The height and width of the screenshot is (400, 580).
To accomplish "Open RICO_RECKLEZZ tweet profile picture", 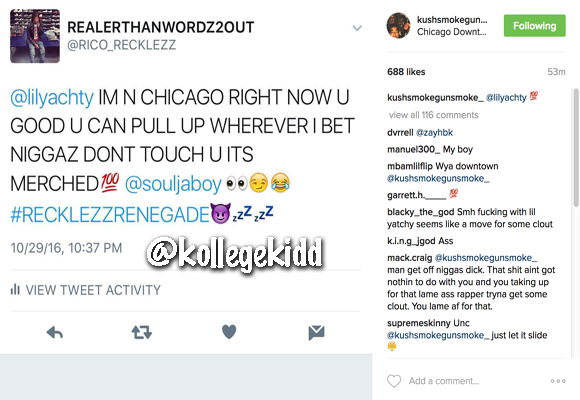I will coord(35,36).
